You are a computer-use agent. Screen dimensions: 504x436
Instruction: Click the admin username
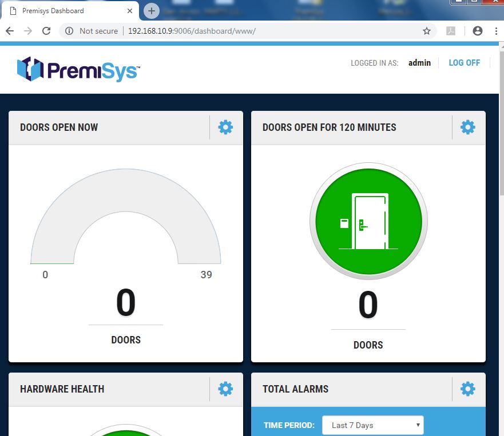(x=419, y=63)
